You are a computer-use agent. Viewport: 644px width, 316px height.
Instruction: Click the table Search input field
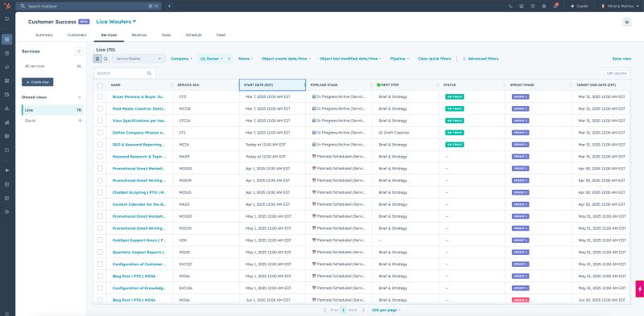click(125, 73)
